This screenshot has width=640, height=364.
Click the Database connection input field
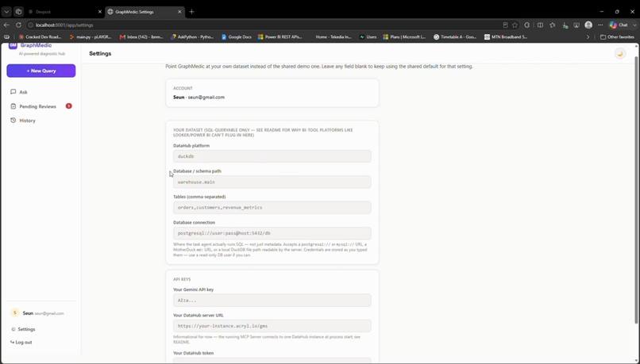click(x=272, y=233)
